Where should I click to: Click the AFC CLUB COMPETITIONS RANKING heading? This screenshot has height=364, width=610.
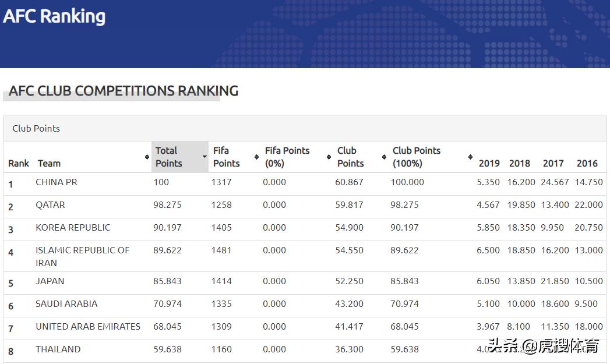124,91
